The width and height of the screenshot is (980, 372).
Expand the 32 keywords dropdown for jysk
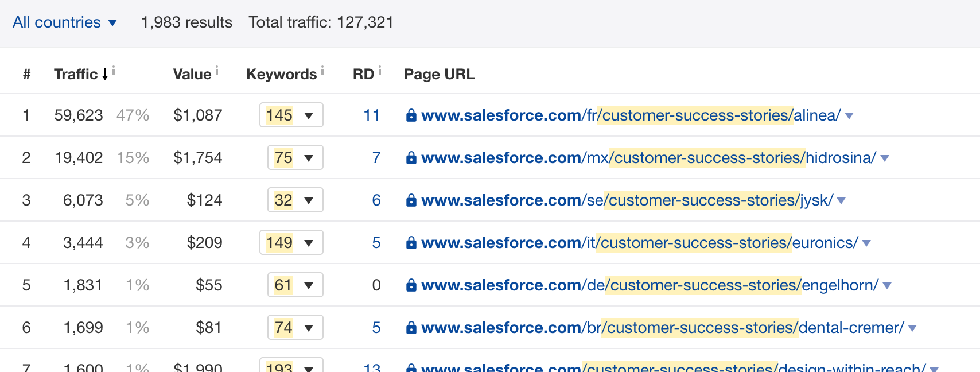coord(295,200)
